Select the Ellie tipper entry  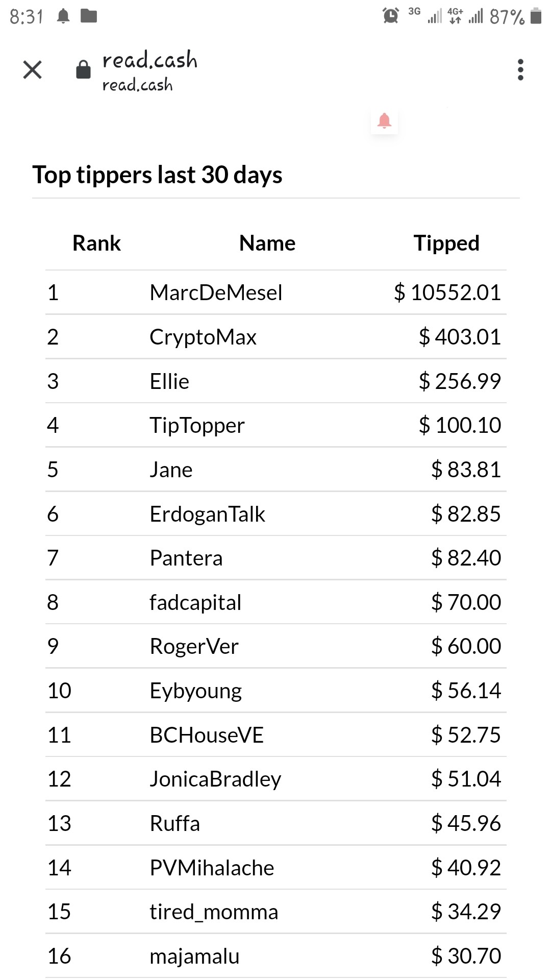(169, 382)
